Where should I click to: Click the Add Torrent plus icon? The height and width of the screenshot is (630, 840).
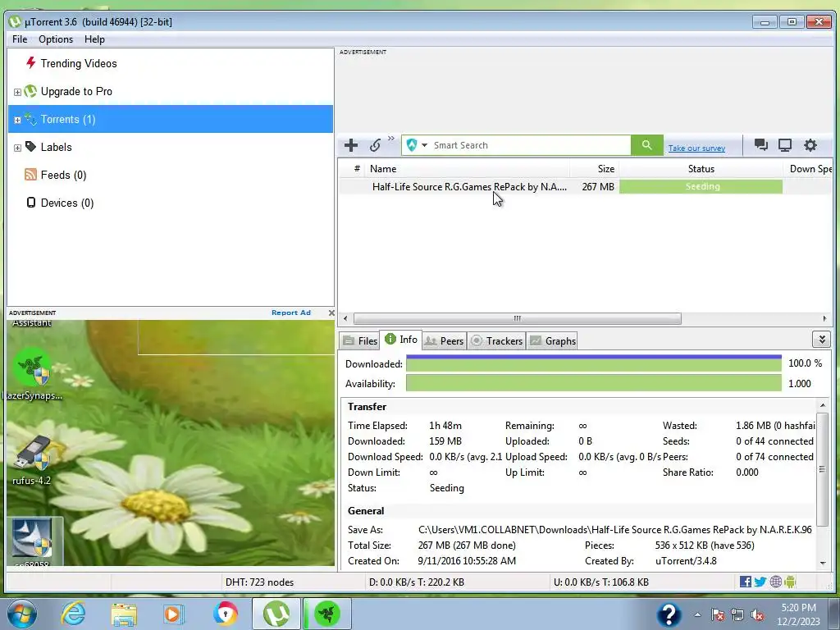click(351, 145)
